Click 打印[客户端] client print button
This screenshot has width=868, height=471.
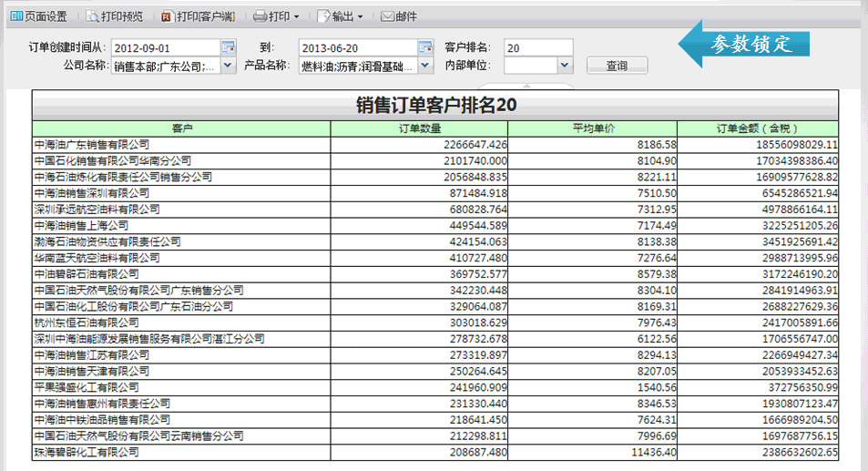(x=198, y=16)
